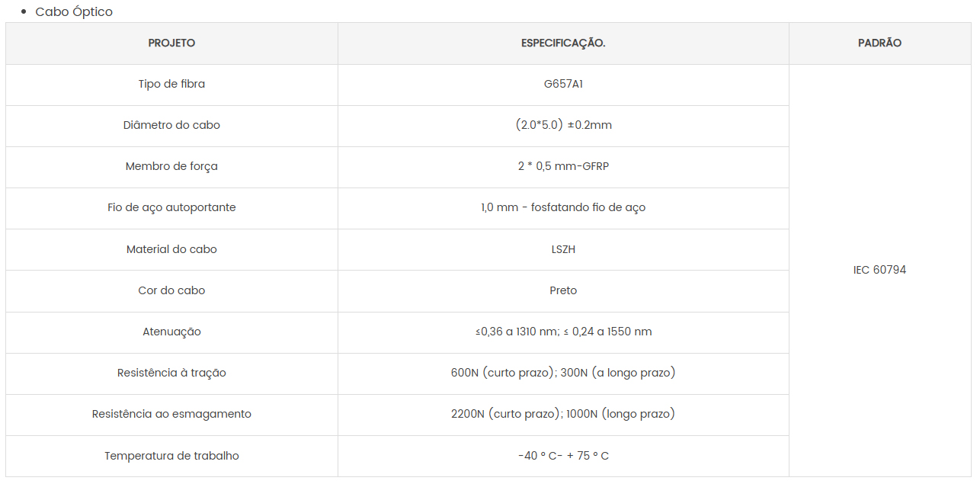Select Fio de aço autoportante cell
This screenshot has width=980, height=484.
click(171, 208)
